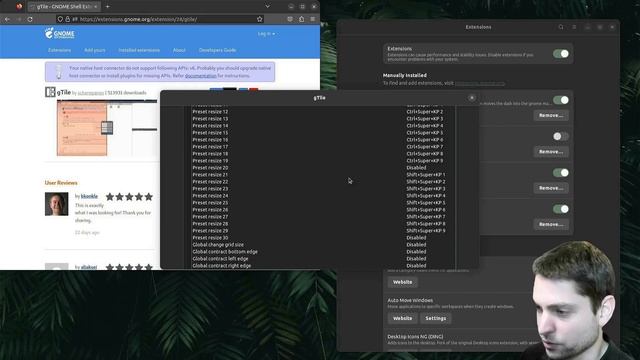Viewport: 640px width, 360px height.
Task: Click the padlock site info icon
Action: point(67,19)
